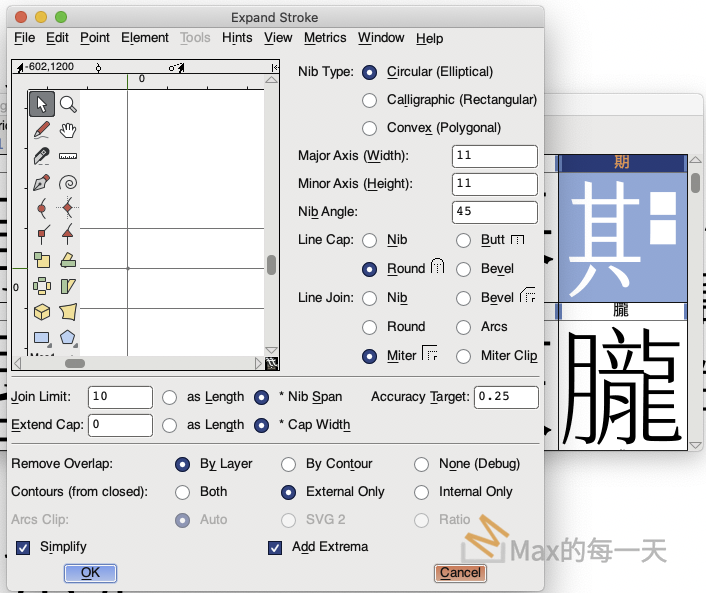Select the Pointer tool in the palette
The width and height of the screenshot is (706, 593).
tap(42, 104)
